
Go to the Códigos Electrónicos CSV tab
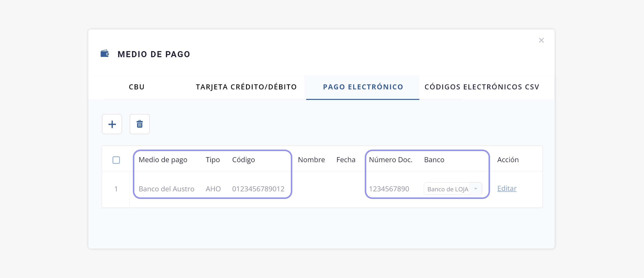[482, 87]
